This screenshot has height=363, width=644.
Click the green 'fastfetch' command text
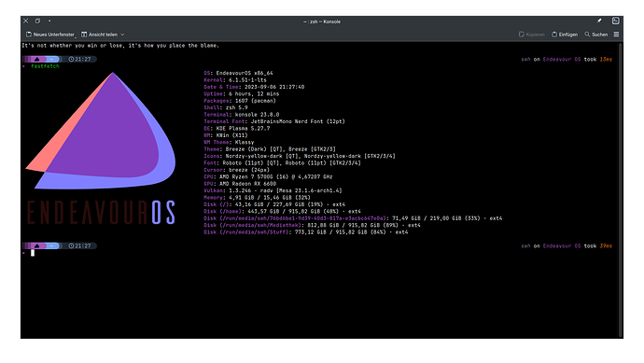[x=45, y=66]
